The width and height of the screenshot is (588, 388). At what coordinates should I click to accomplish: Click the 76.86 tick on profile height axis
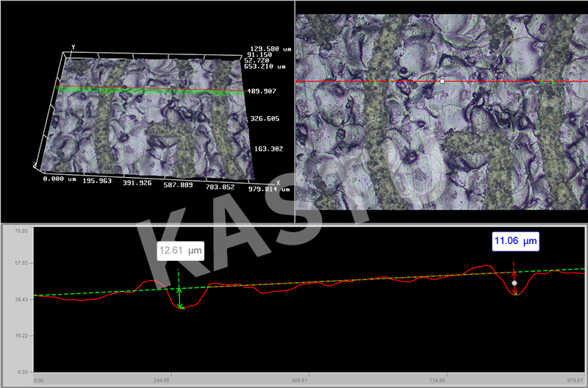18,231
